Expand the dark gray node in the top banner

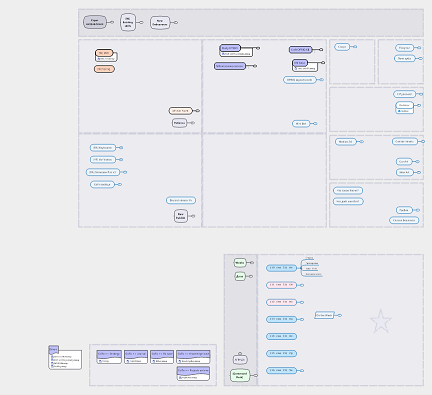(x=112, y=22)
